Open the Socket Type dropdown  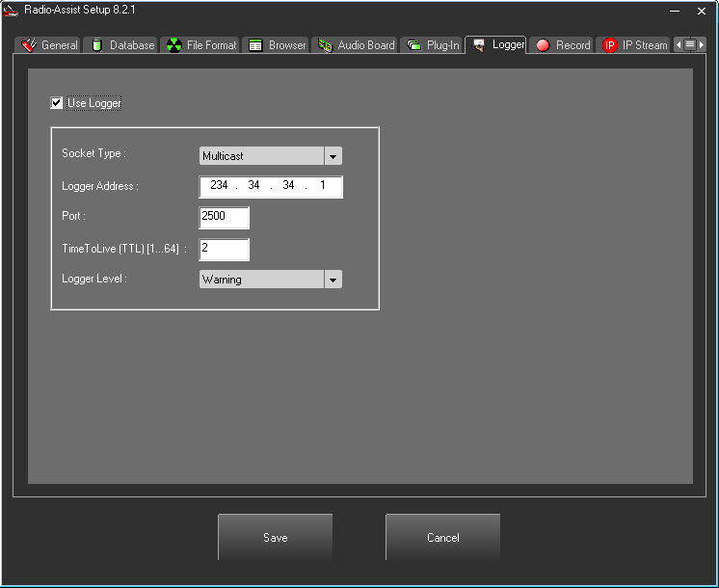tap(333, 156)
